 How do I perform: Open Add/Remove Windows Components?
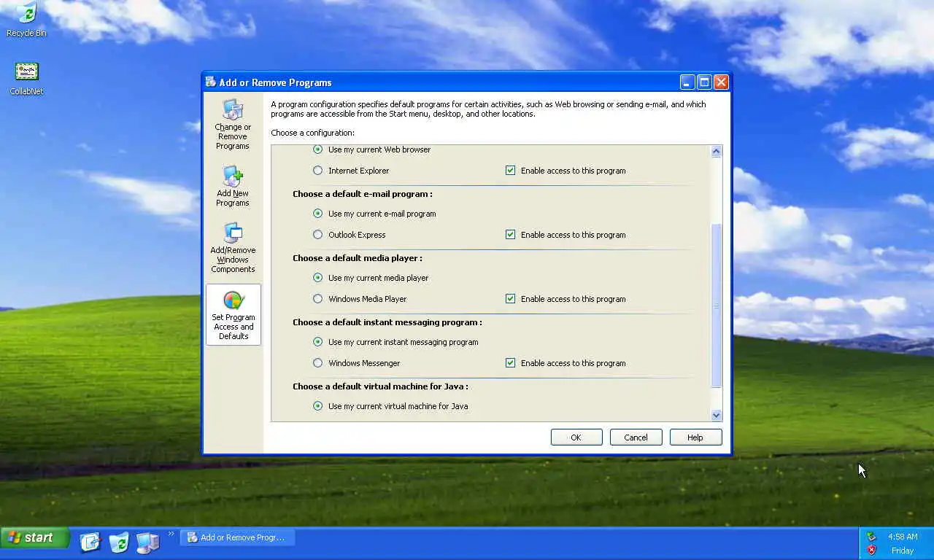point(233,248)
